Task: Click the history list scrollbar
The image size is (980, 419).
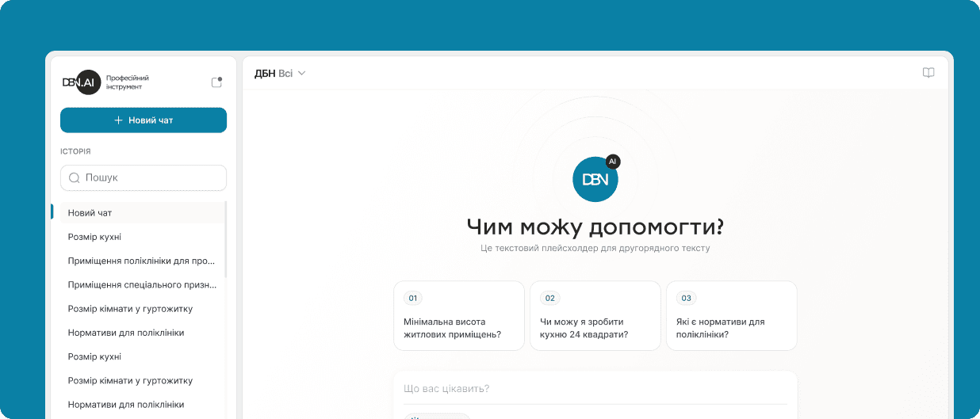Action: (x=226, y=238)
